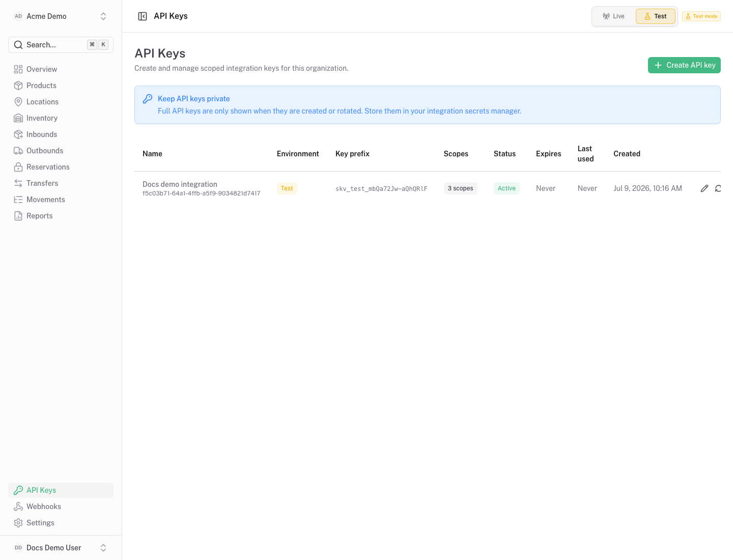This screenshot has width=733, height=560.
Task: Click the Test environment badge in table row
Action: point(287,188)
